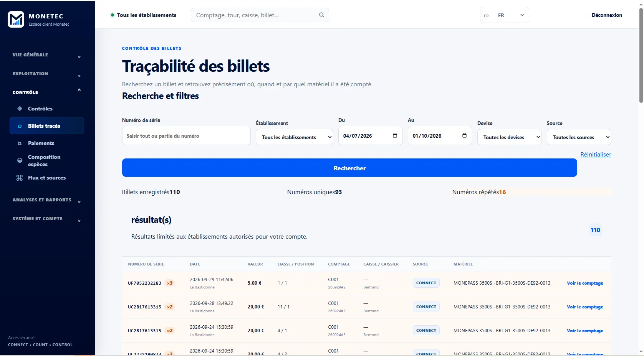This screenshot has height=356, width=644.
Task: Click the x3 repeat badge
Action: 169,283
